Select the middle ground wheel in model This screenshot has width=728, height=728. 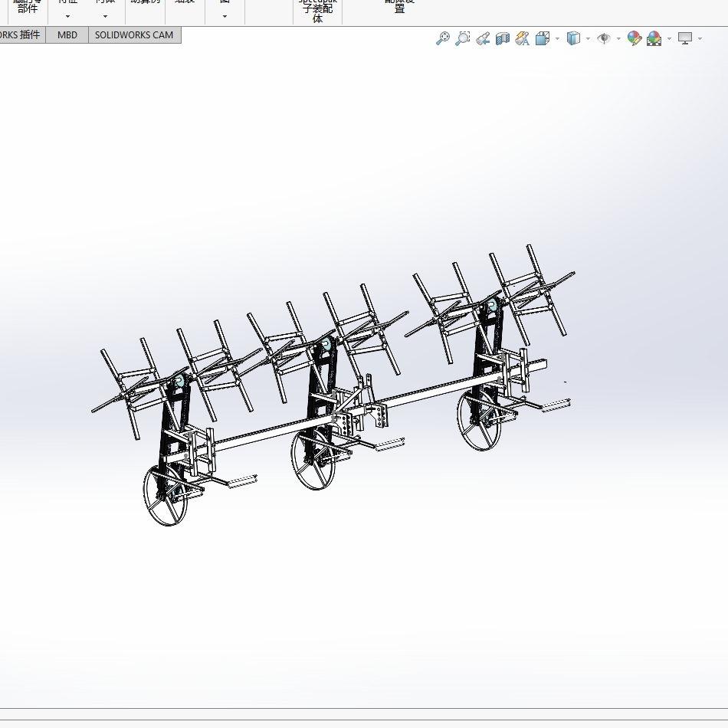click(313, 460)
